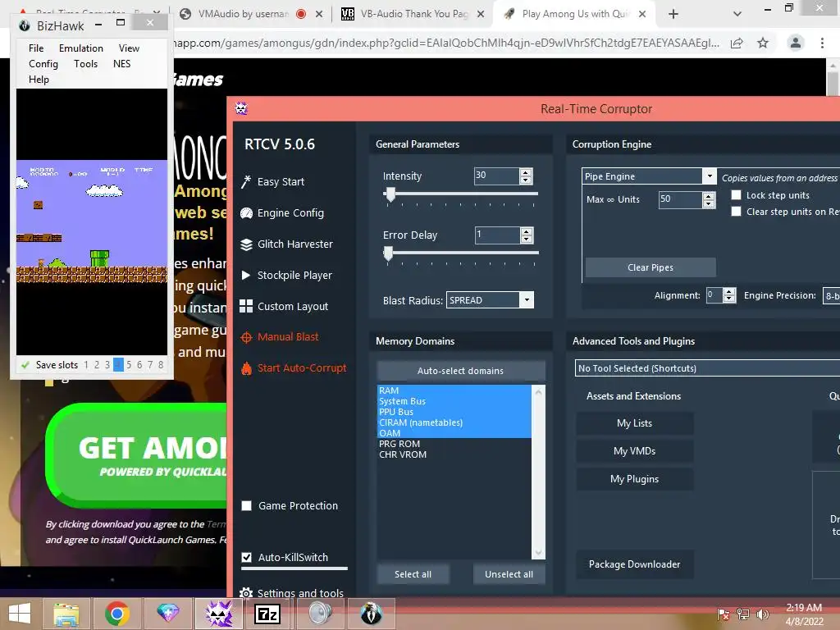The height and width of the screenshot is (630, 840).
Task: Expand Chrome tab search chevron
Action: point(737,14)
